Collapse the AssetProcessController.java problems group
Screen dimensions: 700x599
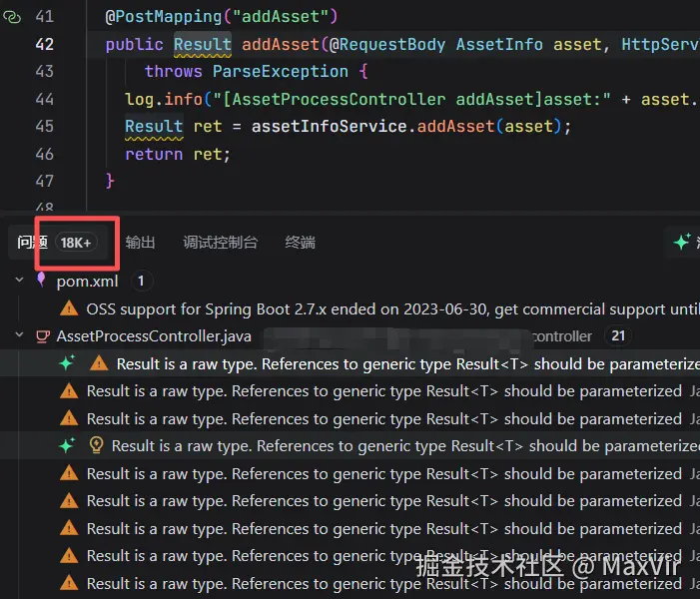pos(20,336)
